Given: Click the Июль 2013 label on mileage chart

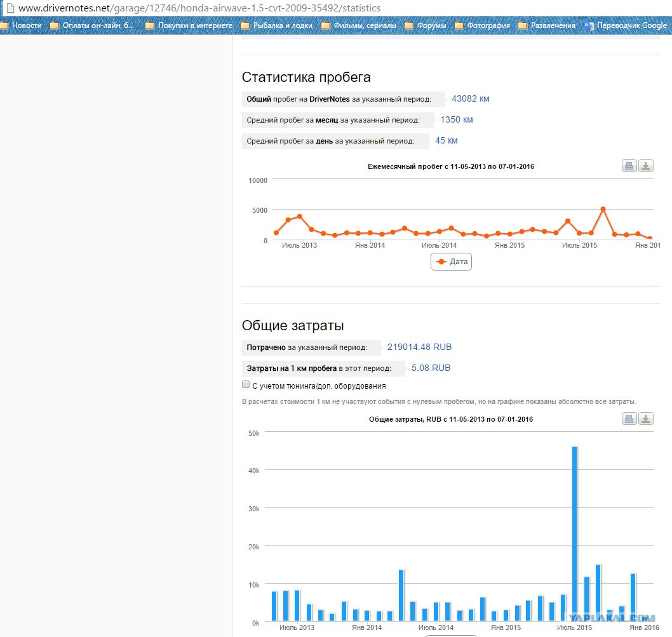Looking at the screenshot, I should click(x=299, y=245).
